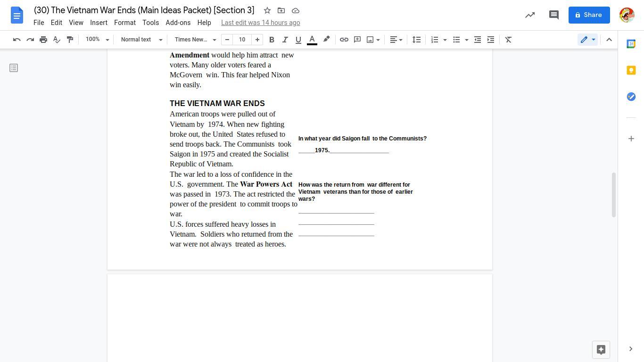This screenshot has width=644, height=362.
Task: Hide the menus with chevron
Action: pos(609,40)
